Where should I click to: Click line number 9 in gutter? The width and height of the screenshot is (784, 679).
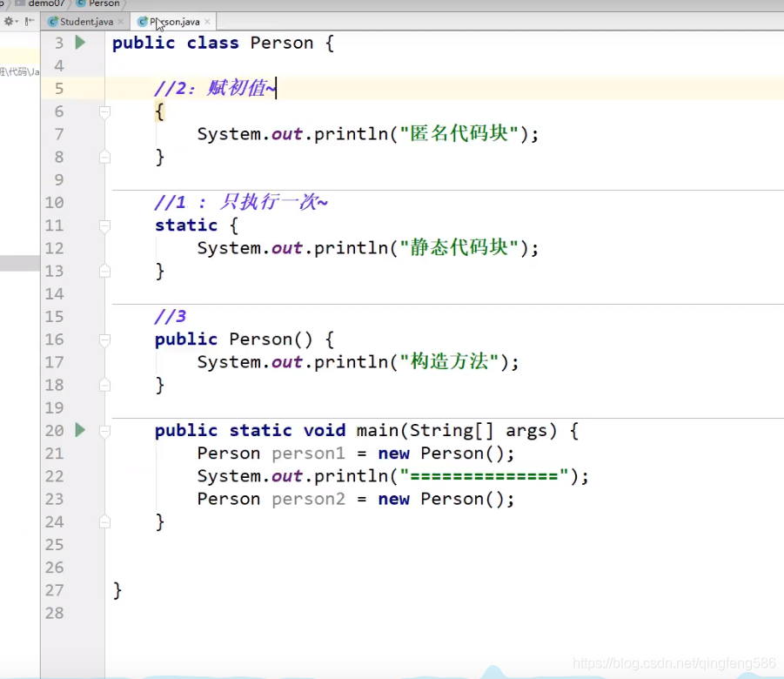(x=59, y=179)
